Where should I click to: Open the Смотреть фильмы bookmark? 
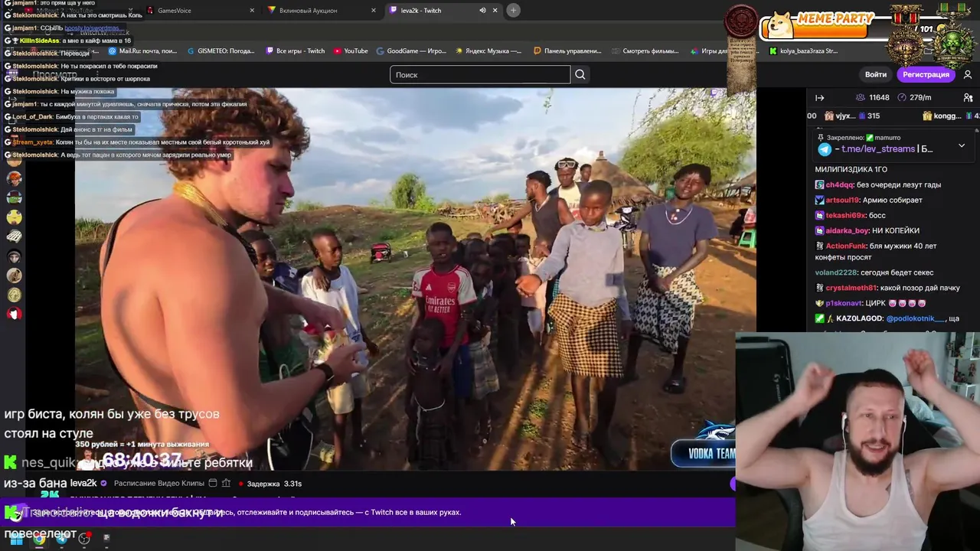click(645, 51)
